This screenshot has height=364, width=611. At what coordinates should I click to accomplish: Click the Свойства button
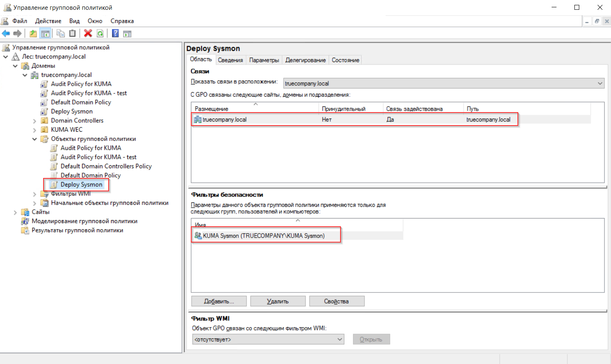336,301
